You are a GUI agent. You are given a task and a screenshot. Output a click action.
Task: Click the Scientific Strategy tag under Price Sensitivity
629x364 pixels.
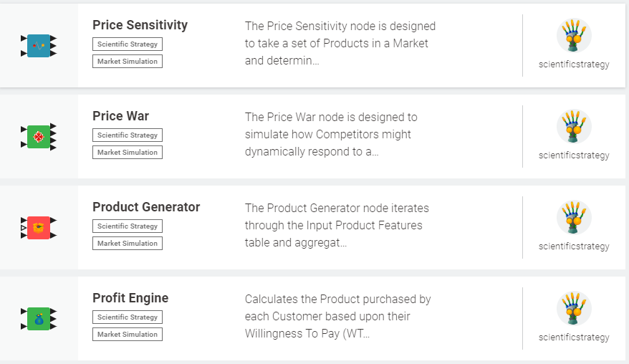[x=128, y=44]
